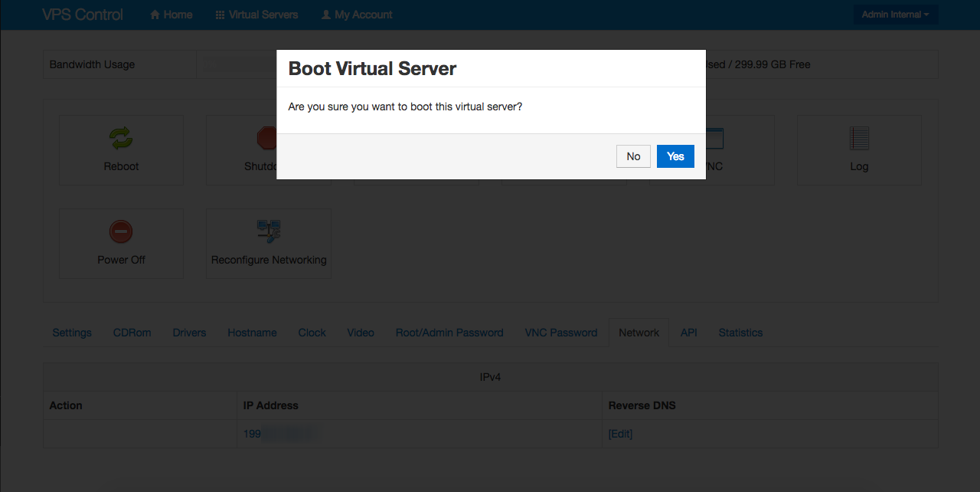The image size is (980, 492).
Task: Open the Log notebook icon
Action: point(859,139)
